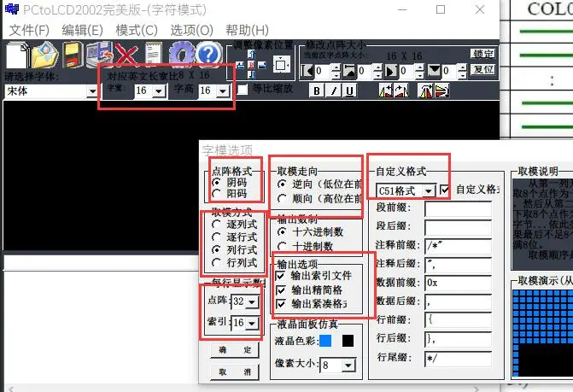Toggle bold with the B button
Image resolution: width=573 pixels, height=392 pixels.
click(317, 91)
